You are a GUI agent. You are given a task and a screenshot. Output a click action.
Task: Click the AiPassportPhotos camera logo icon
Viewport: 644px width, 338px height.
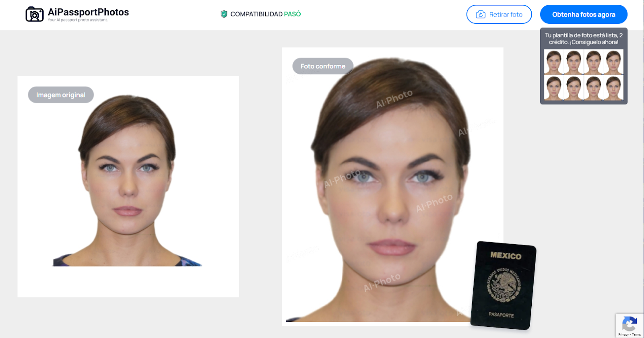35,14
